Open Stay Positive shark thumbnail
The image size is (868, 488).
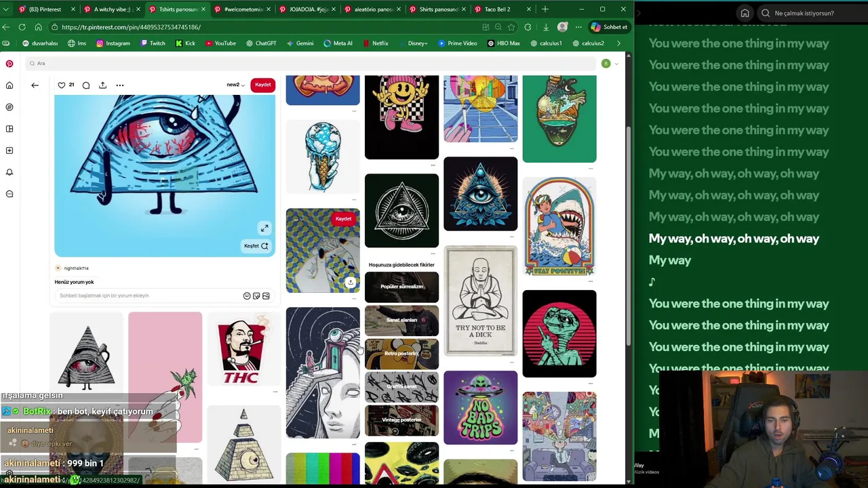559,227
